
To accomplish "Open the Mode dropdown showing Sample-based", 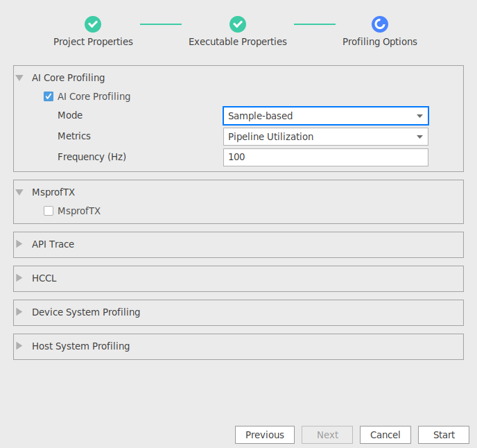I will pyautogui.click(x=325, y=116).
